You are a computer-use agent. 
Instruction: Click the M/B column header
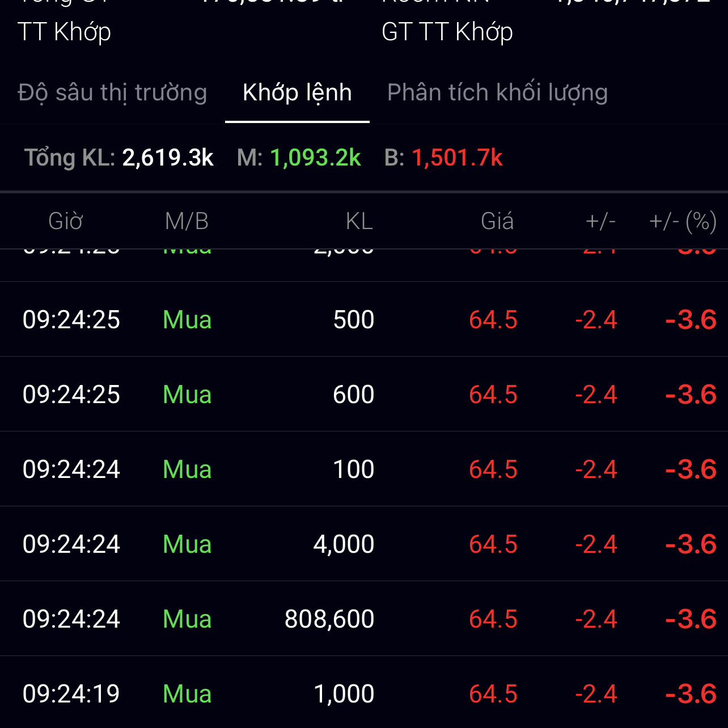click(x=187, y=221)
